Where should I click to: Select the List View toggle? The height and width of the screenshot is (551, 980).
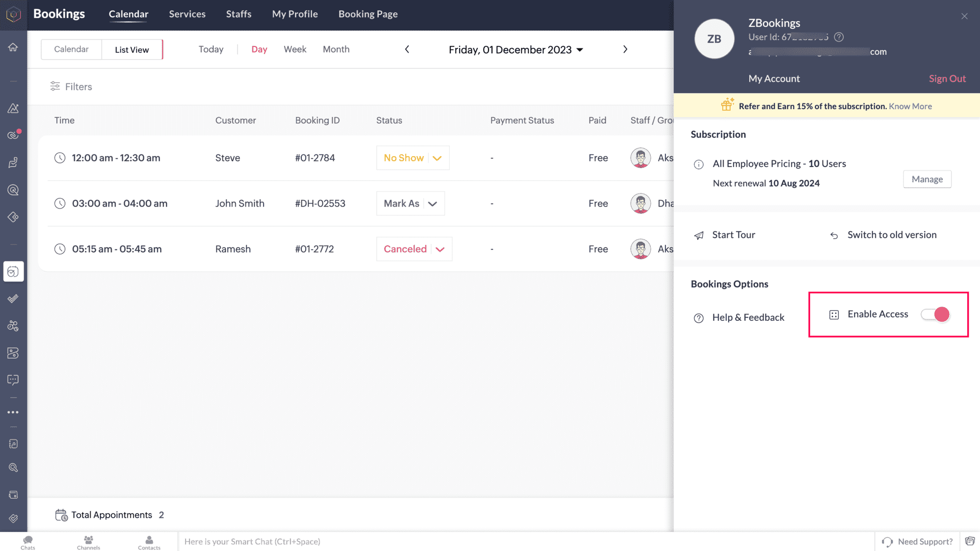pyautogui.click(x=132, y=50)
